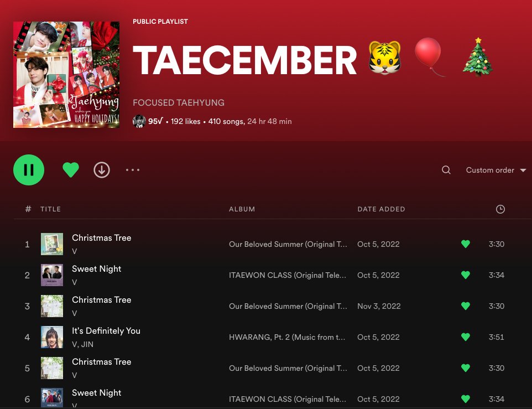Visit the 95√ user profile link
This screenshot has width=532, height=409.
click(155, 121)
